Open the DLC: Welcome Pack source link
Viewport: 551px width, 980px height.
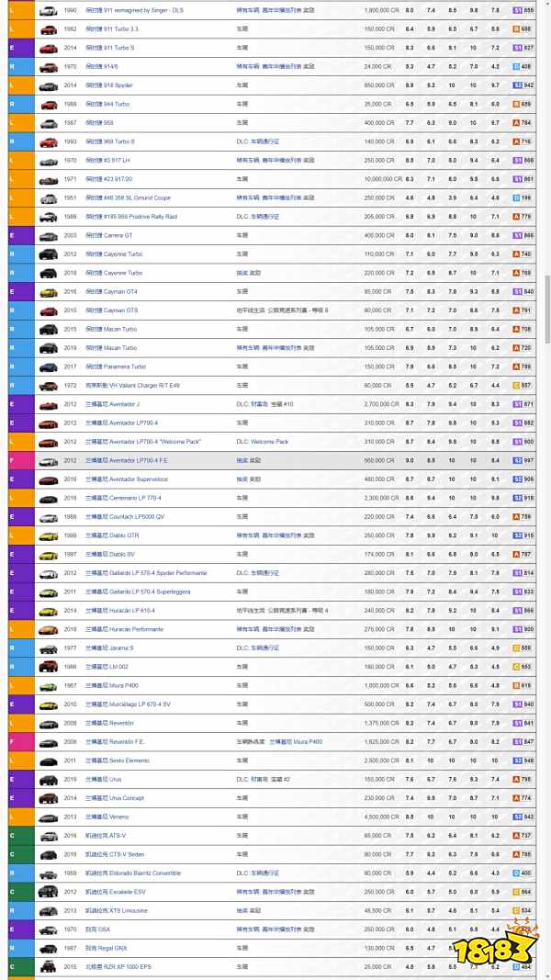(263, 442)
